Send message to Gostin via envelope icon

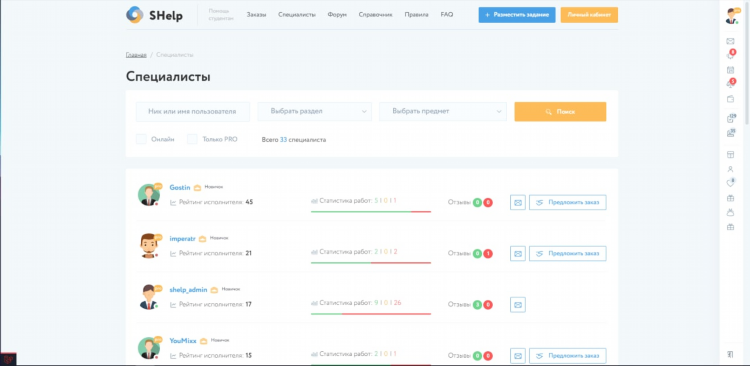[518, 202]
